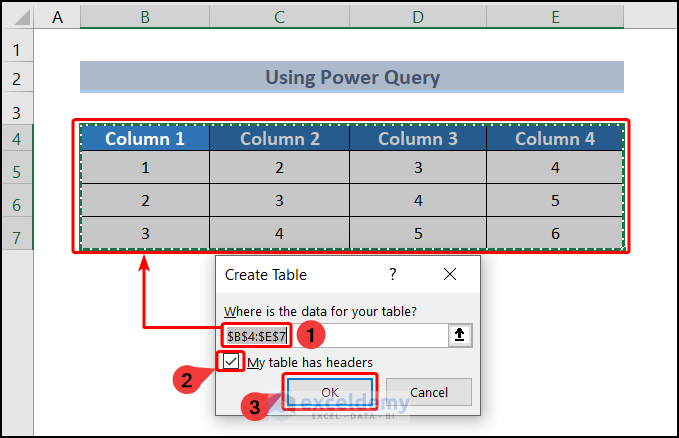
Task: Click the collapse dialog range selector icon
Action: (x=460, y=337)
